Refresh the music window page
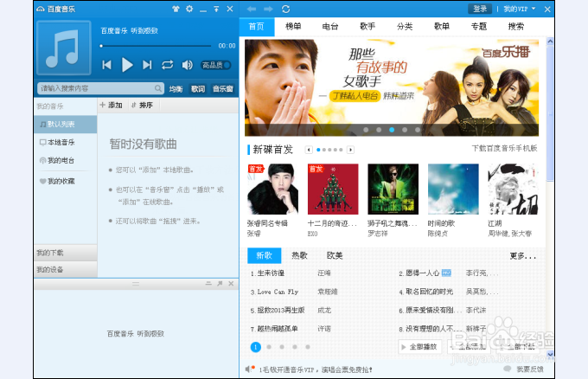 [285, 9]
